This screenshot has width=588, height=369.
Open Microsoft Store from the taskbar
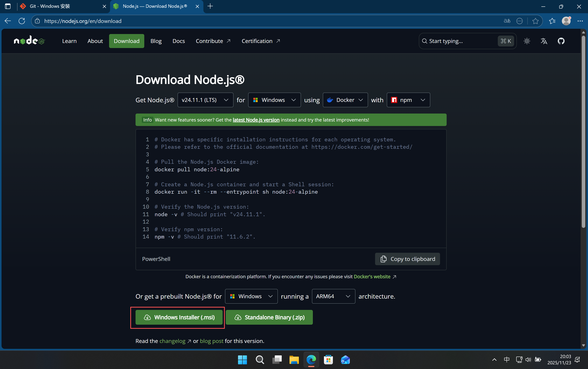[x=328, y=359]
